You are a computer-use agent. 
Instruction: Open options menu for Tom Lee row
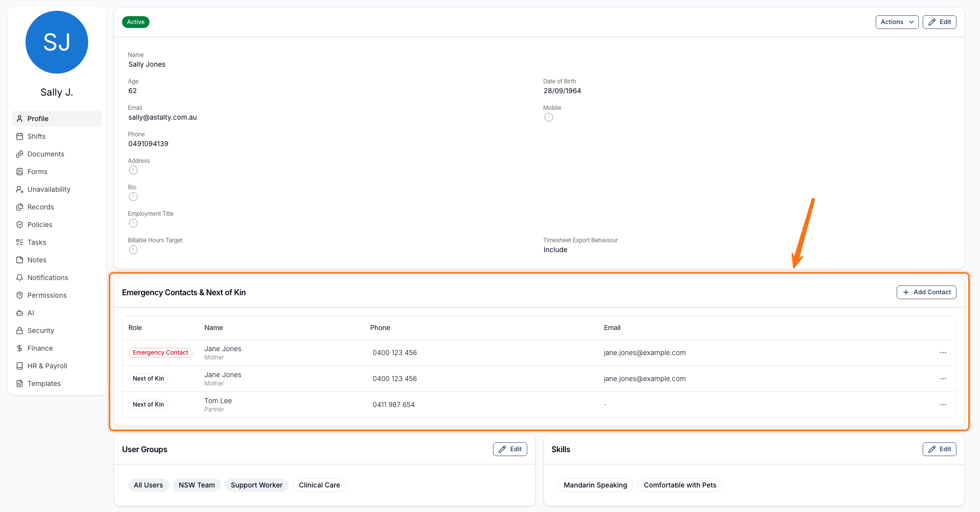tap(943, 405)
